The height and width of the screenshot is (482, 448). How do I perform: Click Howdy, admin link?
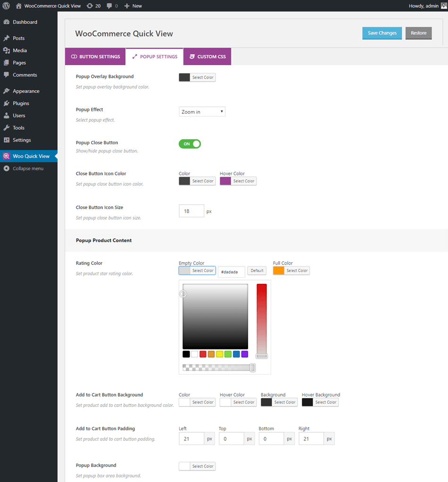coord(423,6)
